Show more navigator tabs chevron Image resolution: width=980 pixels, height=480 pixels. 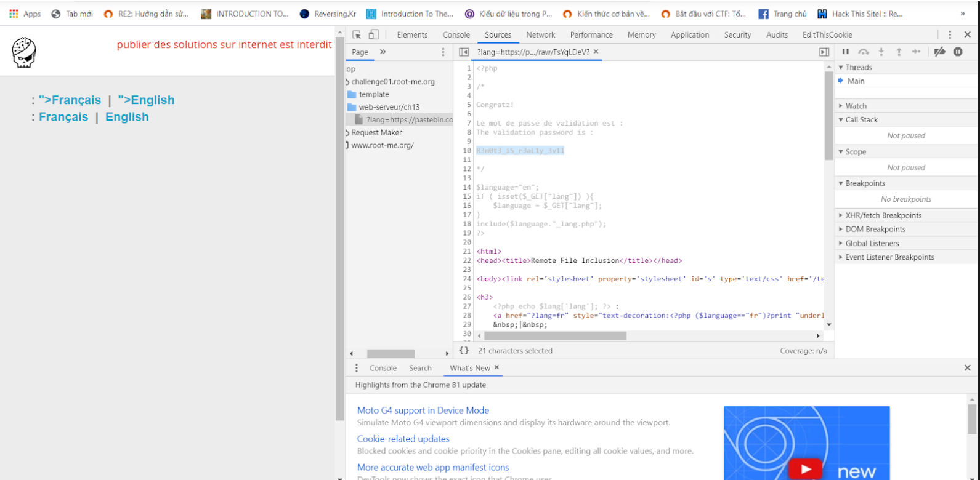[x=383, y=52]
